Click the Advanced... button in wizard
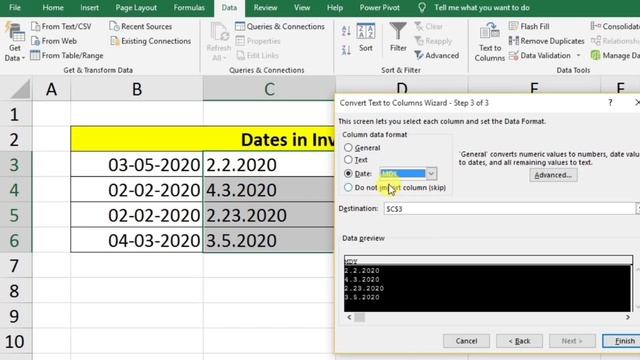Image resolution: width=640 pixels, height=360 pixels. [553, 175]
